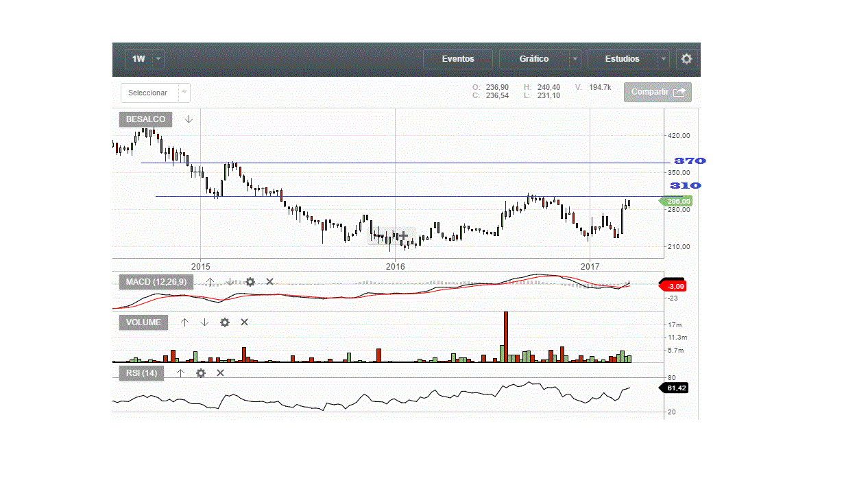Image resolution: width=868 pixels, height=496 pixels.
Task: Click the RSI 61,42 value tag
Action: (675, 388)
